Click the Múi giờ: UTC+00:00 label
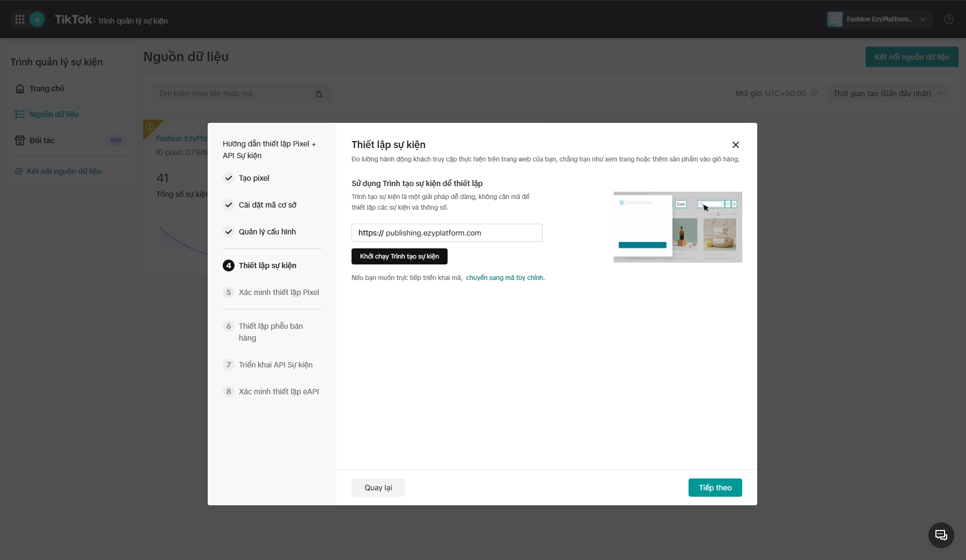Image resolution: width=966 pixels, height=560 pixels. [x=771, y=93]
